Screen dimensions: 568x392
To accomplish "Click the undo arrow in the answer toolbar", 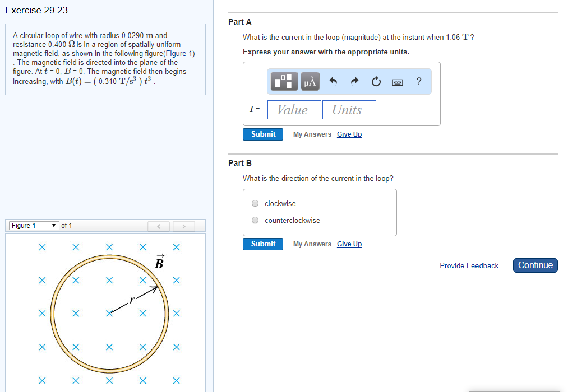I will pos(333,81).
